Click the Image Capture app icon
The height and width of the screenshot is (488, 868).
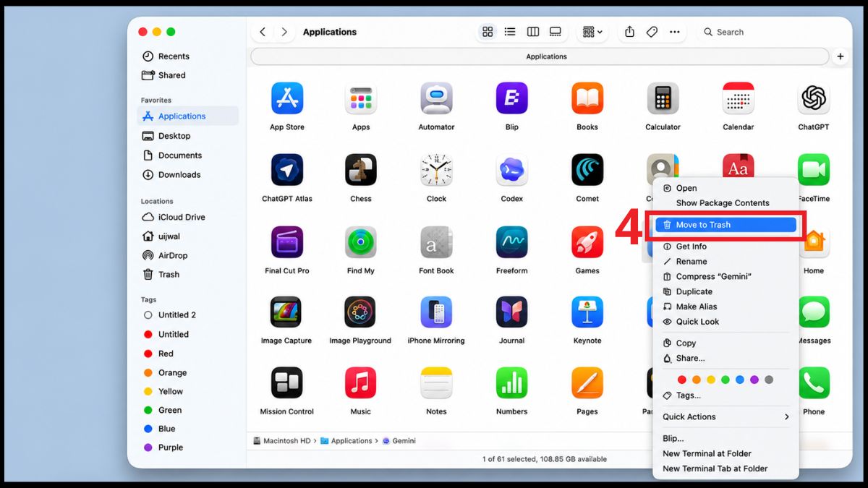click(x=287, y=312)
